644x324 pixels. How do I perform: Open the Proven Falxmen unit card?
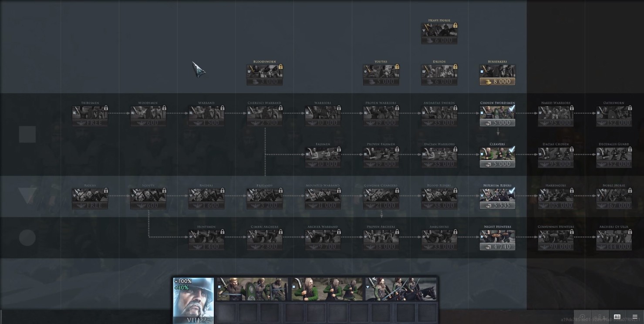381,158
